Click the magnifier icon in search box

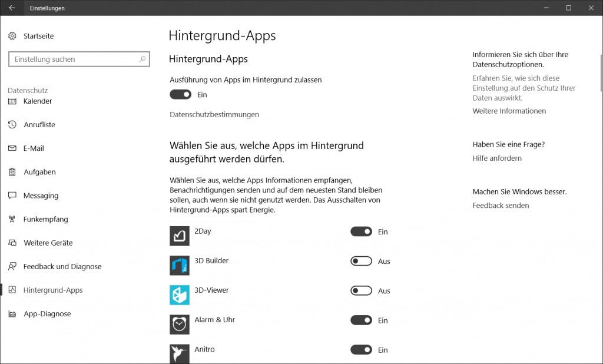click(x=143, y=59)
